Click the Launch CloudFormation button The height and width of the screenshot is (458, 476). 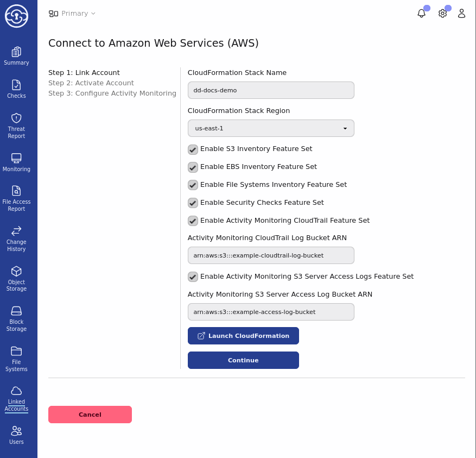[243, 336]
